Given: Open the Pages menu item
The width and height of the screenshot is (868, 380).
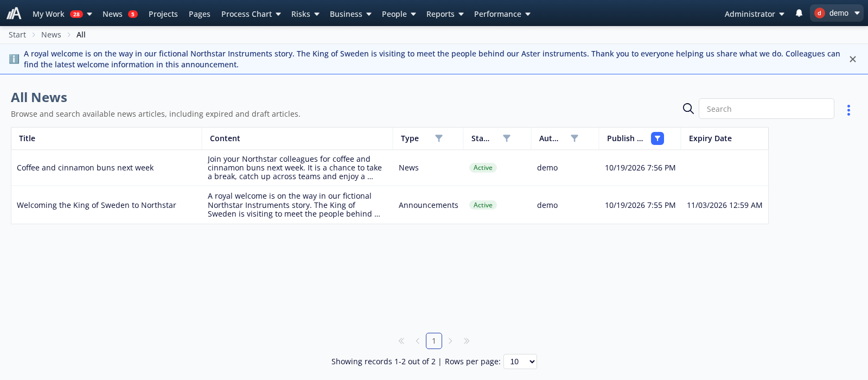Looking at the screenshot, I should pyautogui.click(x=200, y=14).
